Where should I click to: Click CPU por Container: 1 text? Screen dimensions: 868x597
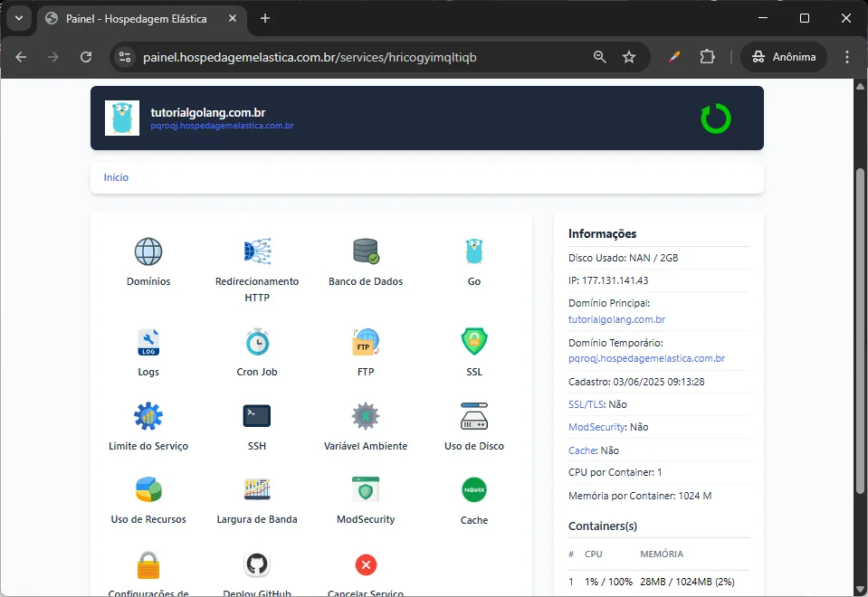(615, 472)
